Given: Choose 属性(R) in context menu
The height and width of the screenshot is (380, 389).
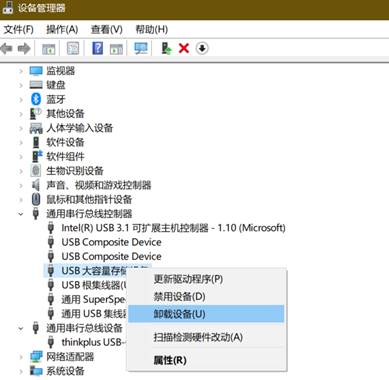Looking at the screenshot, I should 207,360.
